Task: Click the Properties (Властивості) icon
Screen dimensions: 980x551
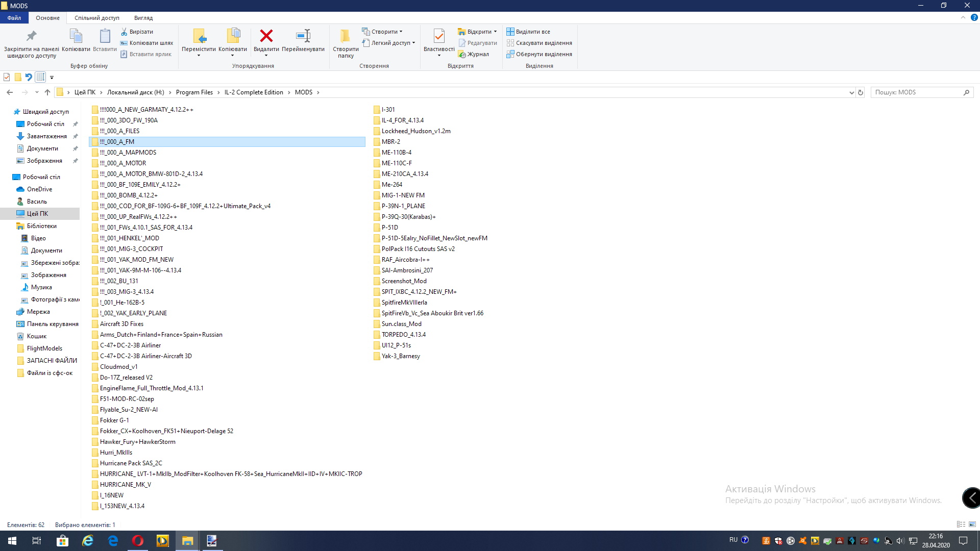Action: coord(438,36)
